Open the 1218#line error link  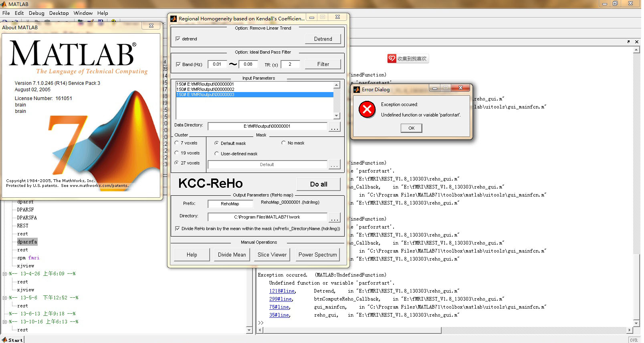(282, 291)
